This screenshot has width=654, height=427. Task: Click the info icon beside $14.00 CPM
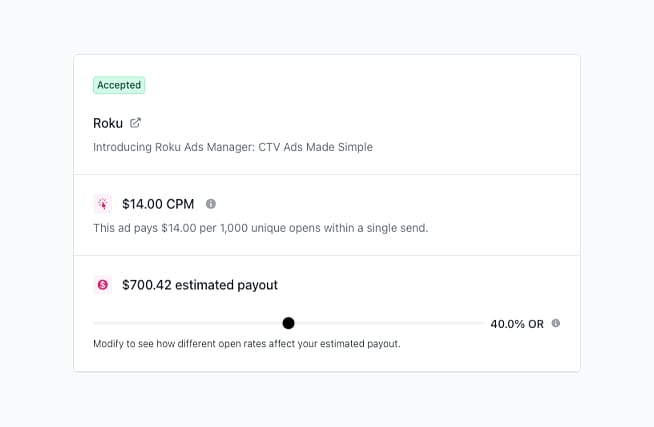(x=211, y=204)
